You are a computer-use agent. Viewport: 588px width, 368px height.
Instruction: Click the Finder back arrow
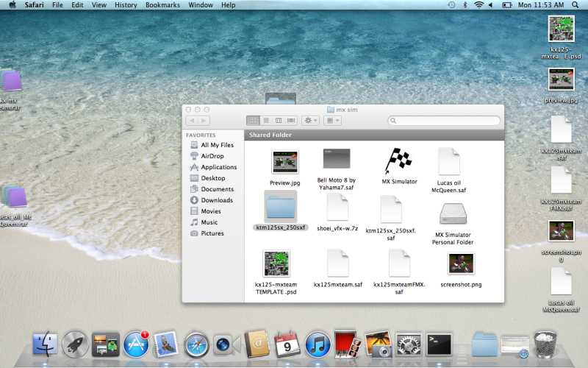[192, 121]
